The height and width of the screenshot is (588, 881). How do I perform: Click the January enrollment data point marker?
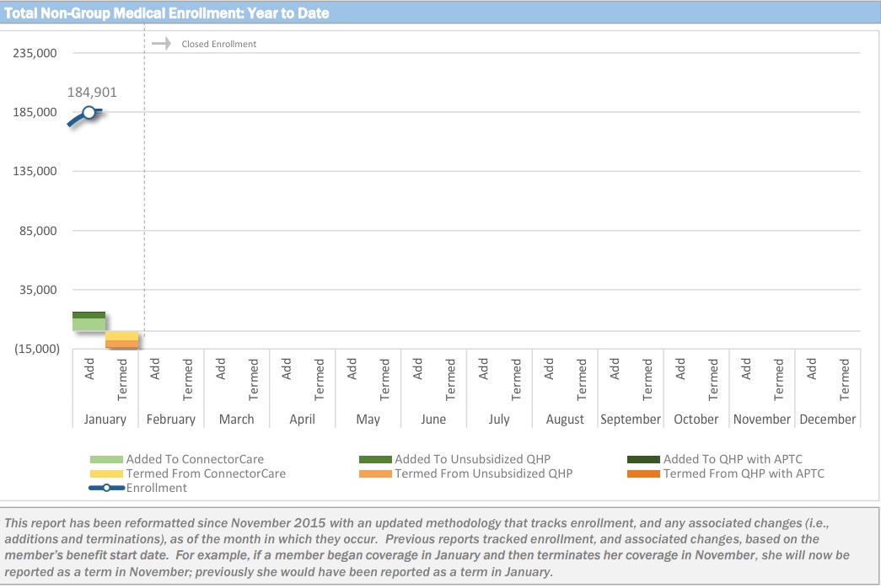(89, 112)
